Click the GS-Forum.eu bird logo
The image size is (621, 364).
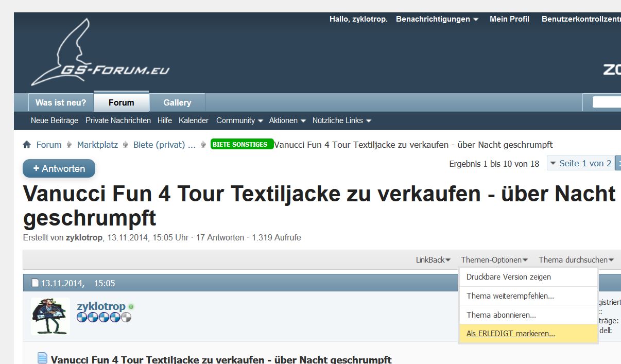click(x=98, y=54)
